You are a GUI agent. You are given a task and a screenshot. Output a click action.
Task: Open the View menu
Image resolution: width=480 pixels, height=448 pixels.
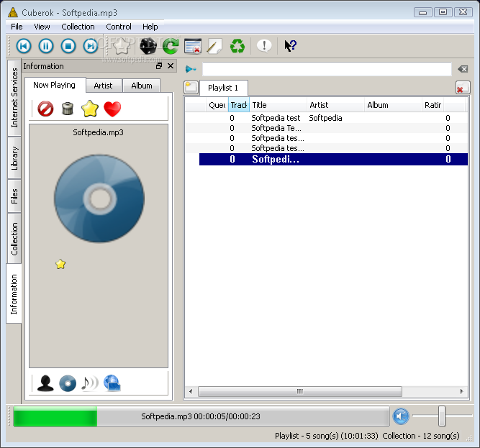pyautogui.click(x=42, y=27)
